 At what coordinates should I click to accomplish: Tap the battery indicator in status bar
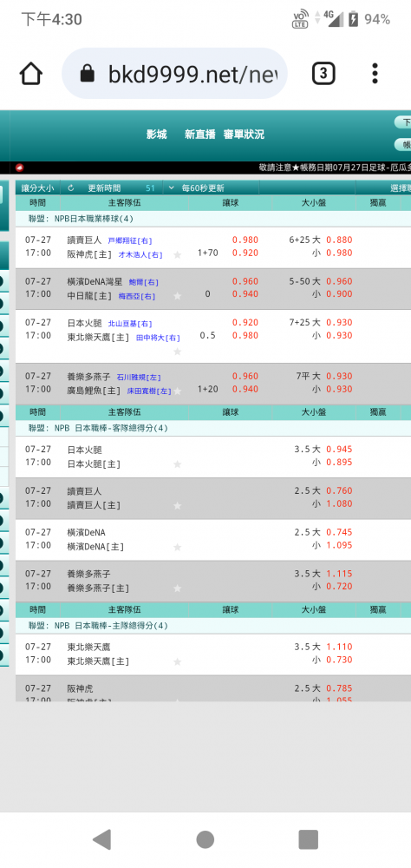click(x=354, y=19)
